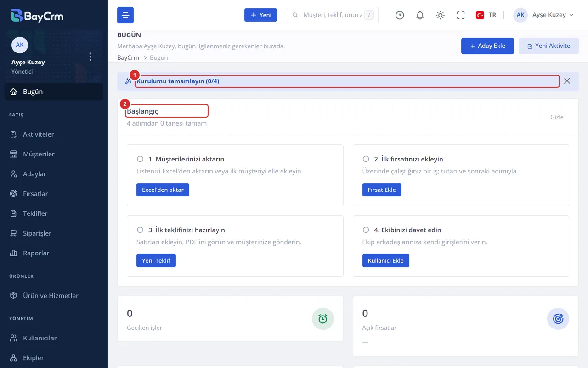Image resolution: width=588 pixels, height=368 pixels.
Task: Click the AK avatar in the sidebar
Action: click(20, 45)
